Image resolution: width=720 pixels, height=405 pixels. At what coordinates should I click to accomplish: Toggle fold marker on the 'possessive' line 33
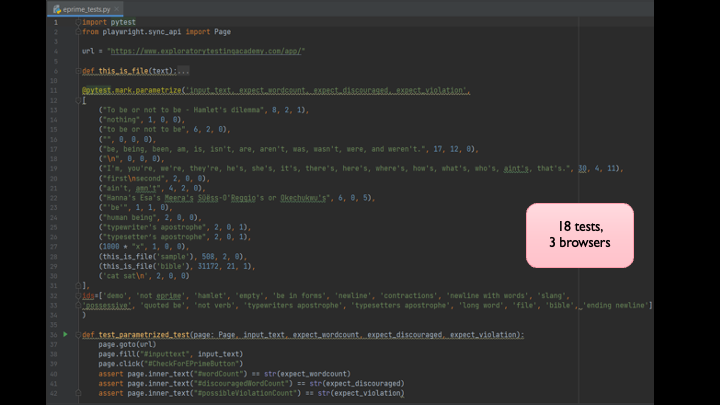coord(78,305)
